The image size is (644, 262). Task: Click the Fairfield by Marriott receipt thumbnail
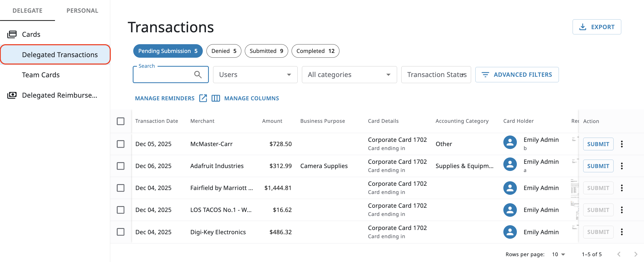[x=574, y=188]
